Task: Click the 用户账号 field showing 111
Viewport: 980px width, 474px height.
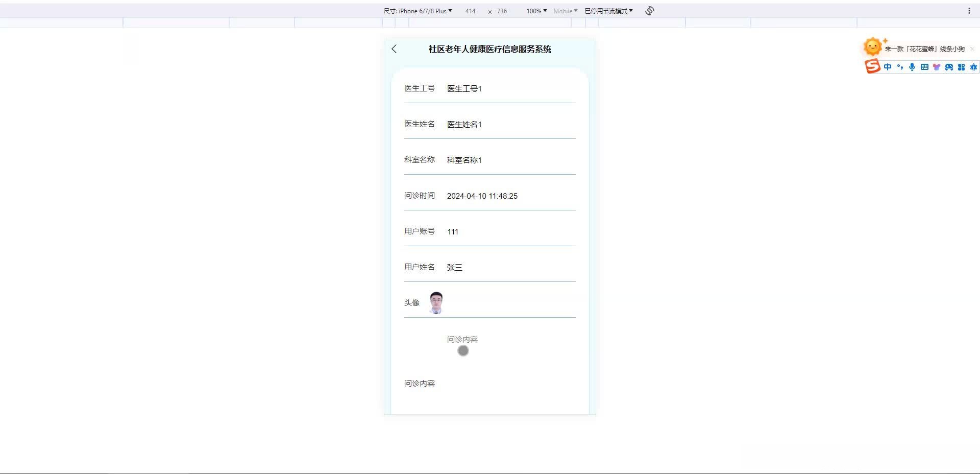Action: (x=453, y=231)
